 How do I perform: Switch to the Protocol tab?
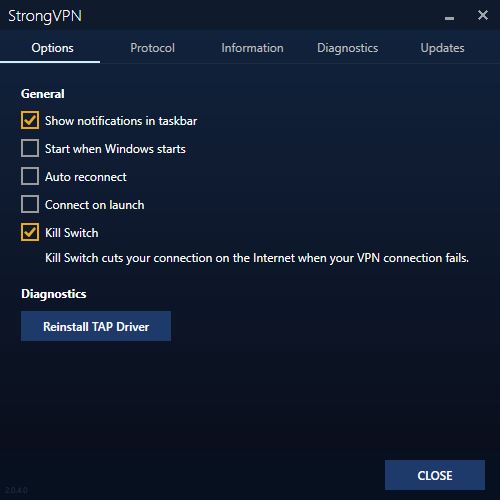tap(153, 48)
